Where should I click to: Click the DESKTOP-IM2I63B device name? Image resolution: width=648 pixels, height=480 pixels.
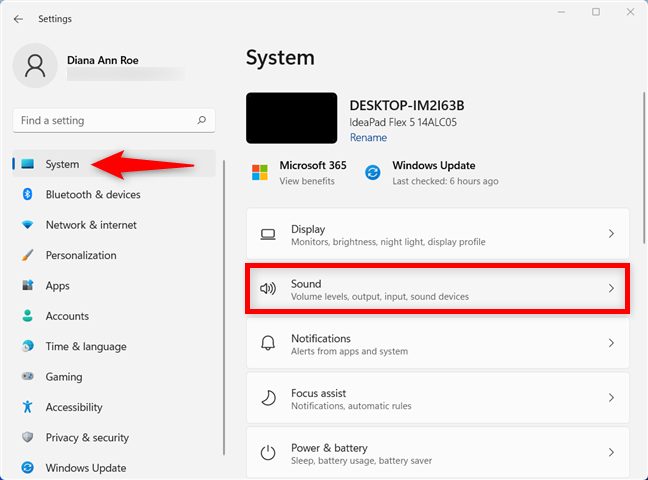[x=407, y=105]
